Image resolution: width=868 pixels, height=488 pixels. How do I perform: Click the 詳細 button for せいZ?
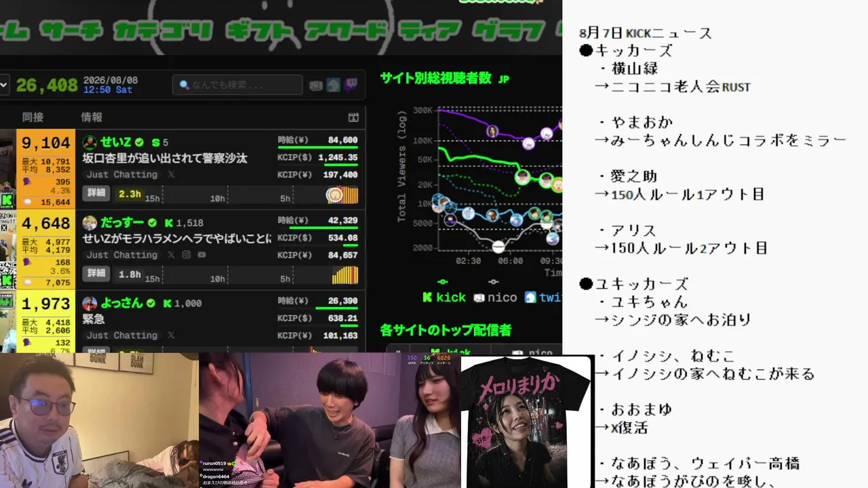(96, 193)
